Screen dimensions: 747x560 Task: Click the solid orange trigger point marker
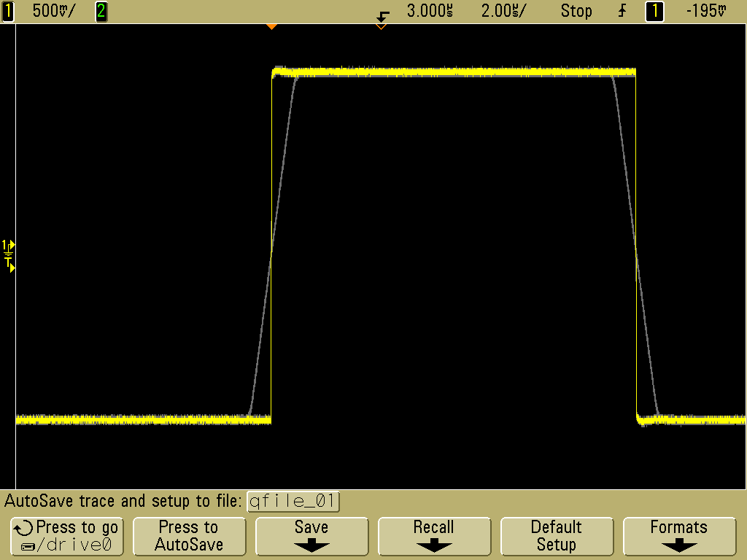pos(271,26)
